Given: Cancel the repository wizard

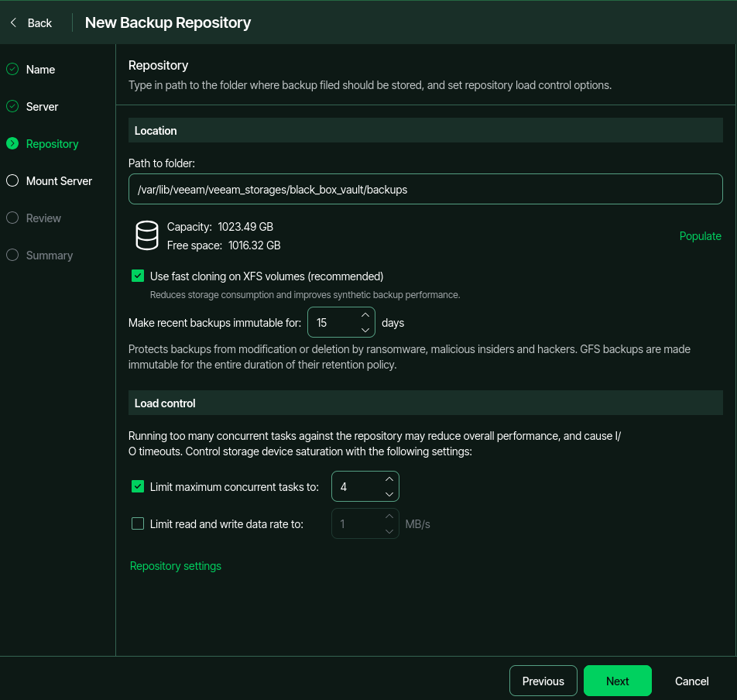Looking at the screenshot, I should [x=691, y=681].
